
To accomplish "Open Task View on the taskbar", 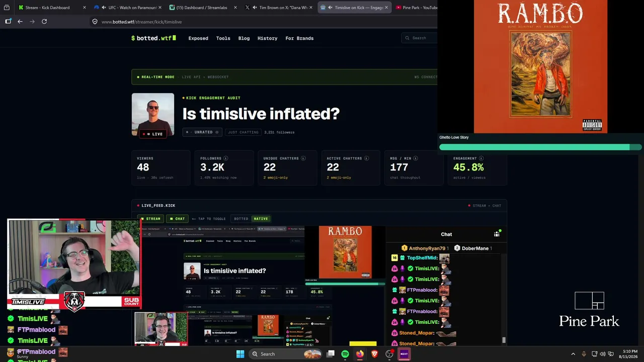I will 331,354.
